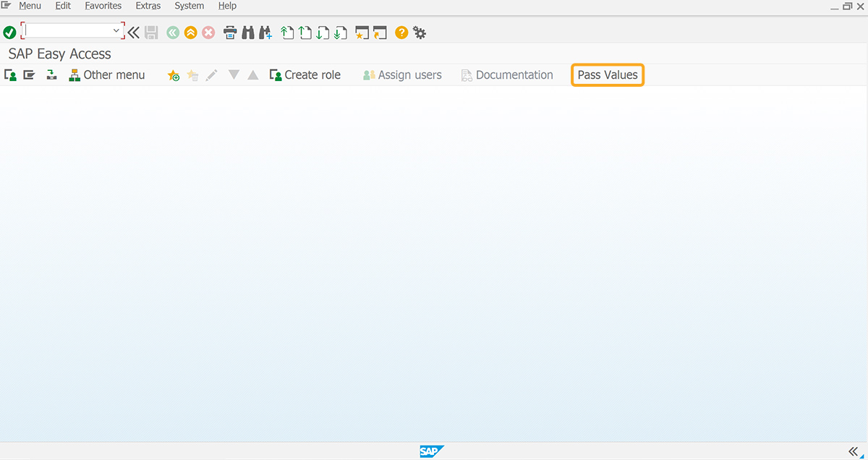
Task: Click Delete Favorites star icon
Action: pyautogui.click(x=193, y=75)
